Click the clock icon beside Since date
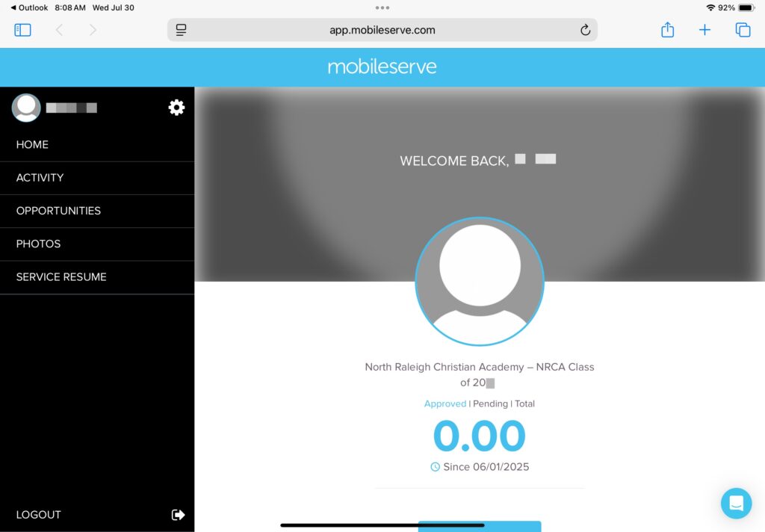765x532 pixels. click(x=436, y=467)
